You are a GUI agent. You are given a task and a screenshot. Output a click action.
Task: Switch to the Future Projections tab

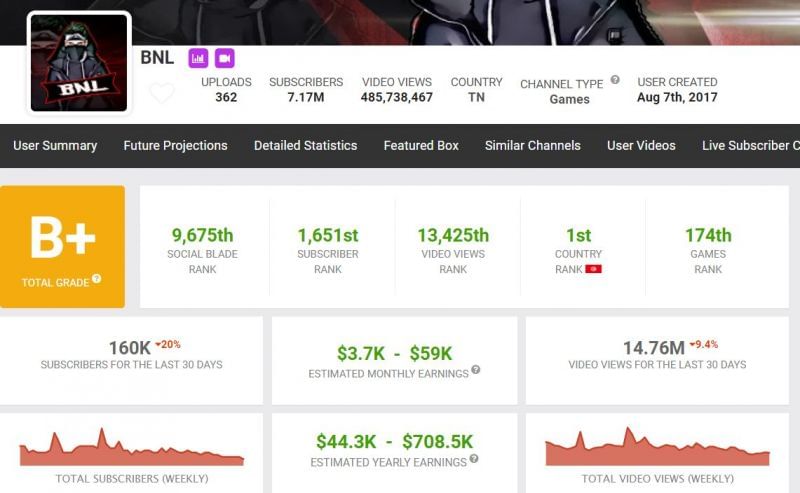point(175,146)
